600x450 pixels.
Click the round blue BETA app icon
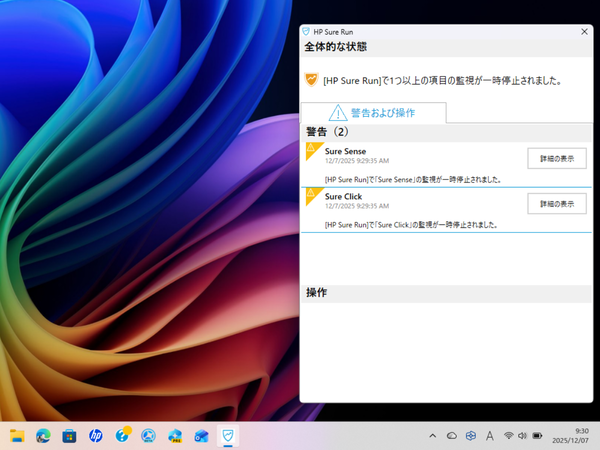(x=148, y=435)
